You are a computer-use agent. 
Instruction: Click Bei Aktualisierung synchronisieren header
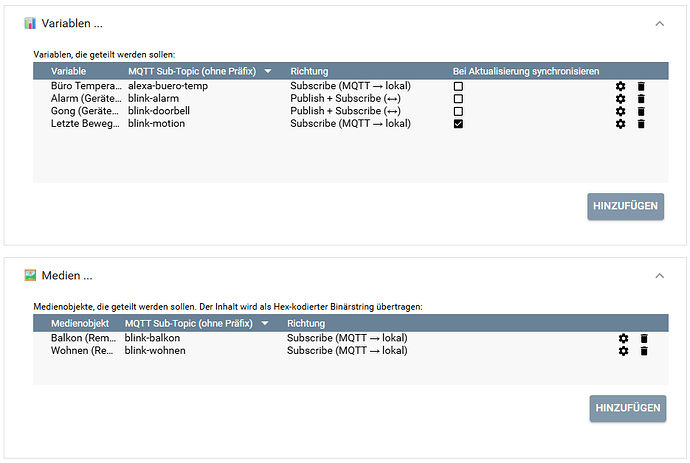(x=526, y=71)
